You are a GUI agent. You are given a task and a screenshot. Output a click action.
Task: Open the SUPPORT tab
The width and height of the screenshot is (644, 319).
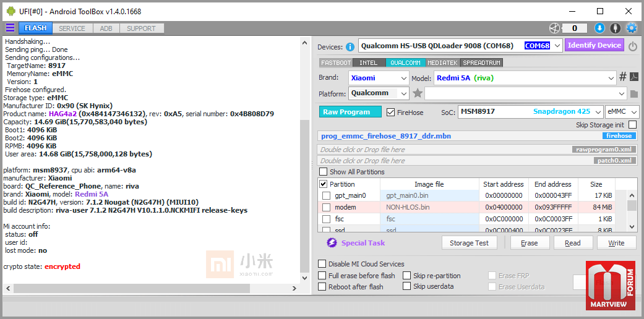141,28
